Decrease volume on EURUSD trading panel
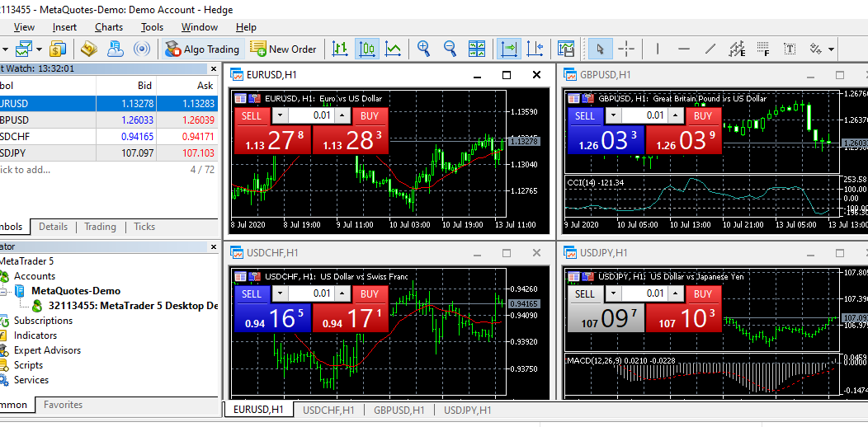The width and height of the screenshot is (868, 427). coord(281,115)
